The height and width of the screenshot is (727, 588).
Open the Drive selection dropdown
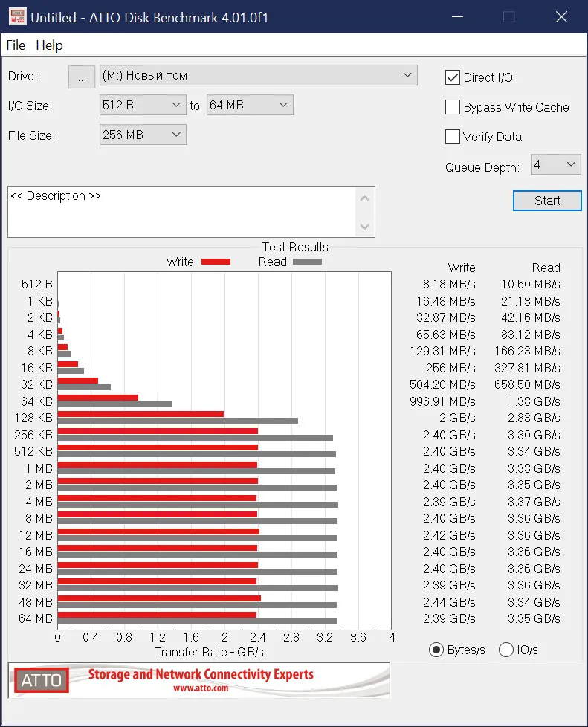[x=258, y=76]
